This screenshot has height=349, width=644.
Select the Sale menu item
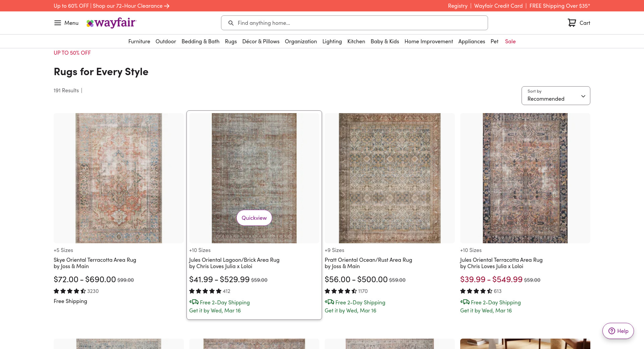click(510, 41)
